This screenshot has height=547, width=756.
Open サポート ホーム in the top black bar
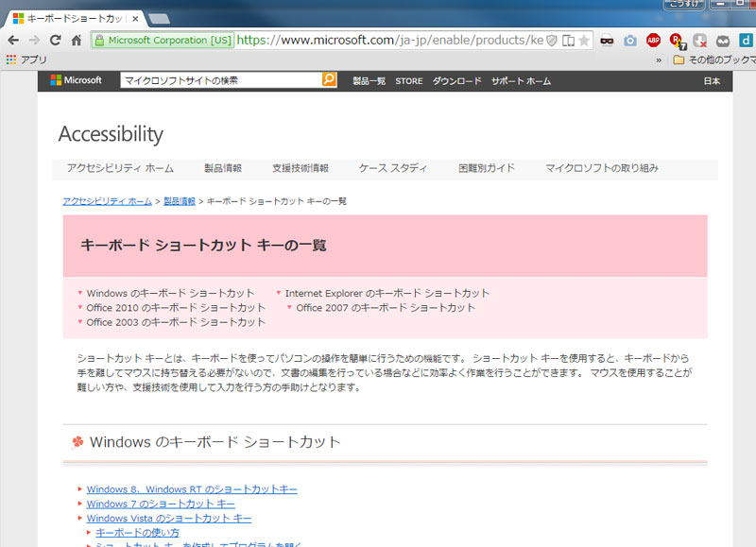tap(521, 81)
